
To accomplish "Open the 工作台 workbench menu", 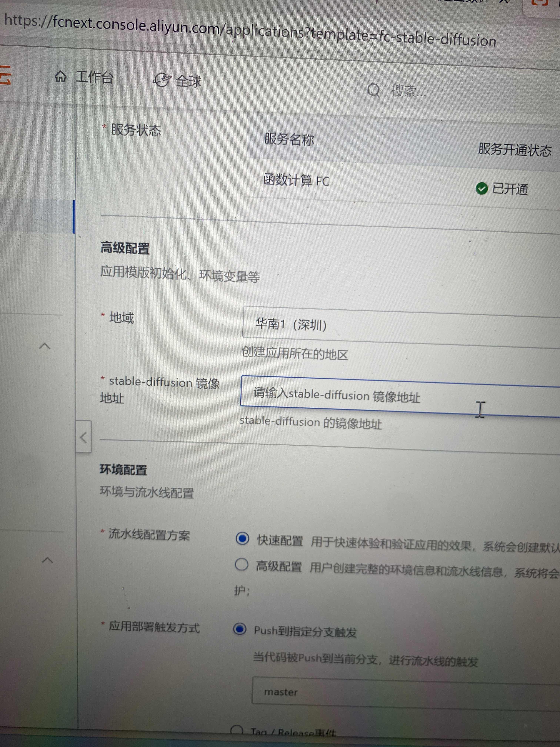I will coord(94,77).
